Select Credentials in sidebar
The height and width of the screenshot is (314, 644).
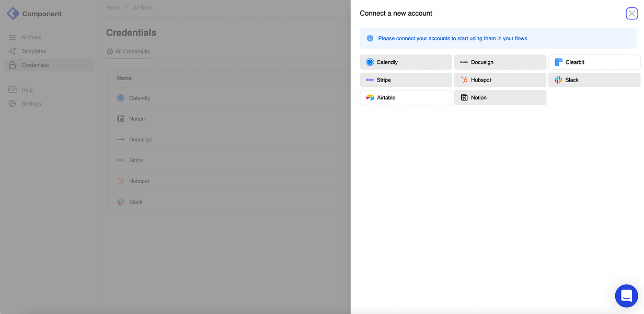pos(49,65)
